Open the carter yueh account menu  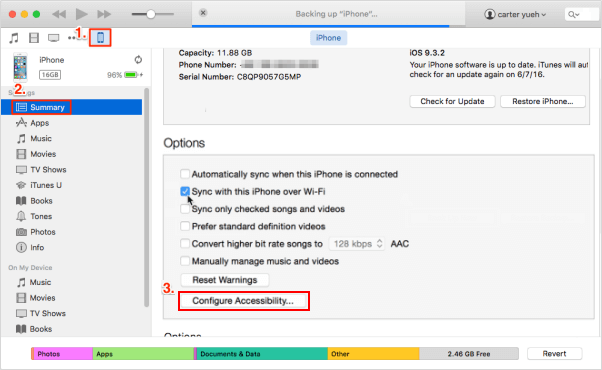(x=515, y=15)
